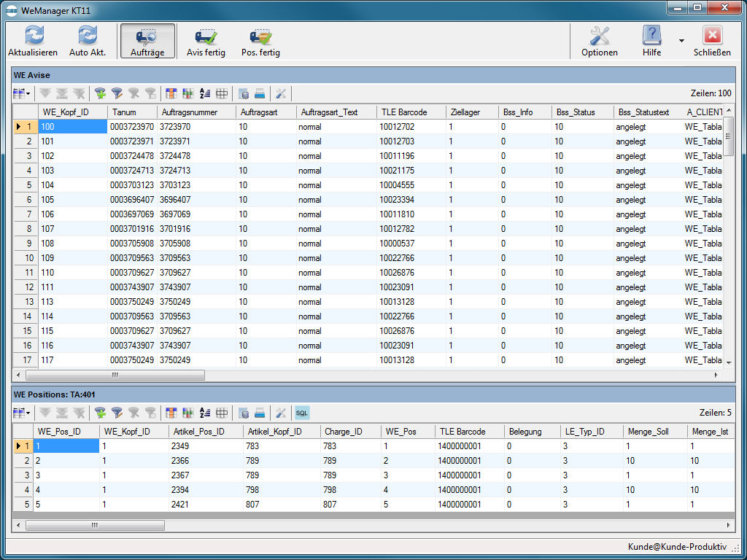Image resolution: width=747 pixels, height=560 pixels.
Task: Click Artikel_Kopf_ID cell 807
Action: point(282,505)
